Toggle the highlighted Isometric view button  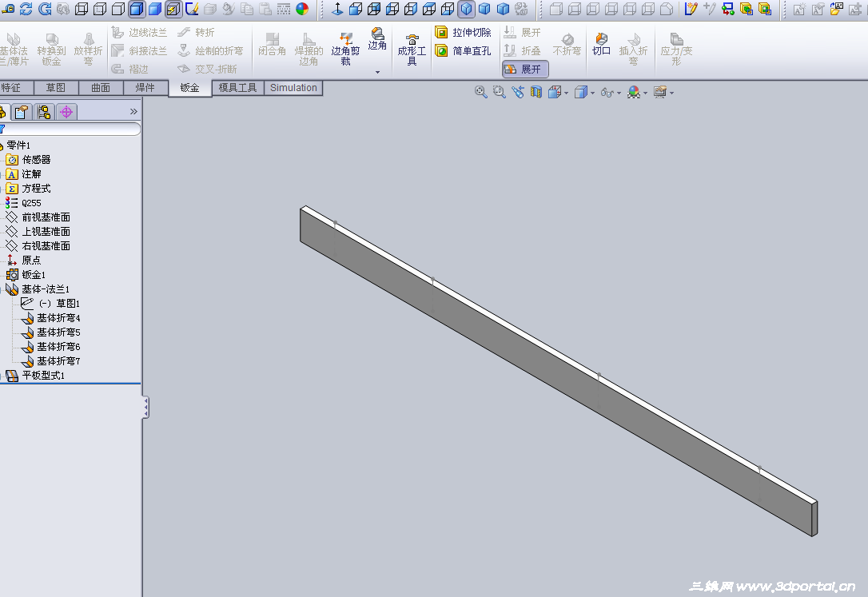(x=466, y=9)
